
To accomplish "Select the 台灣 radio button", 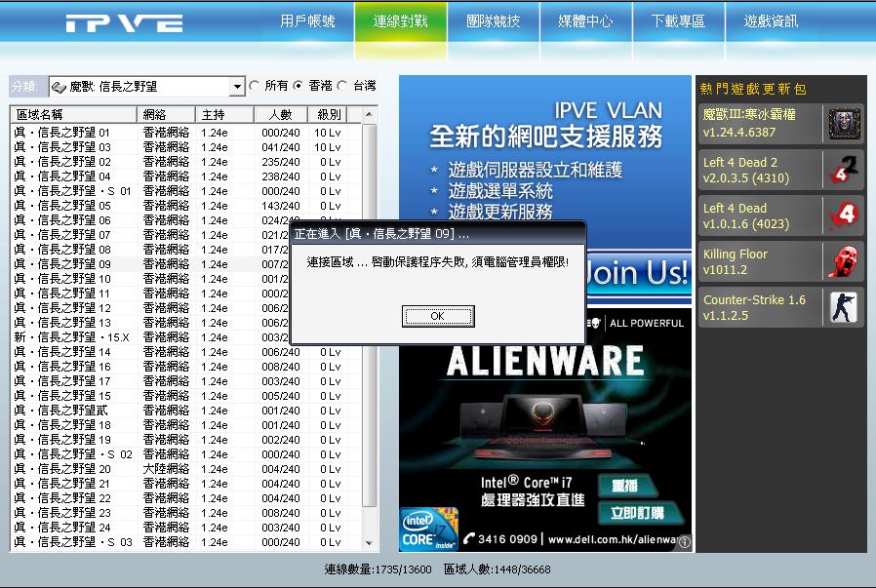I will click(342, 86).
